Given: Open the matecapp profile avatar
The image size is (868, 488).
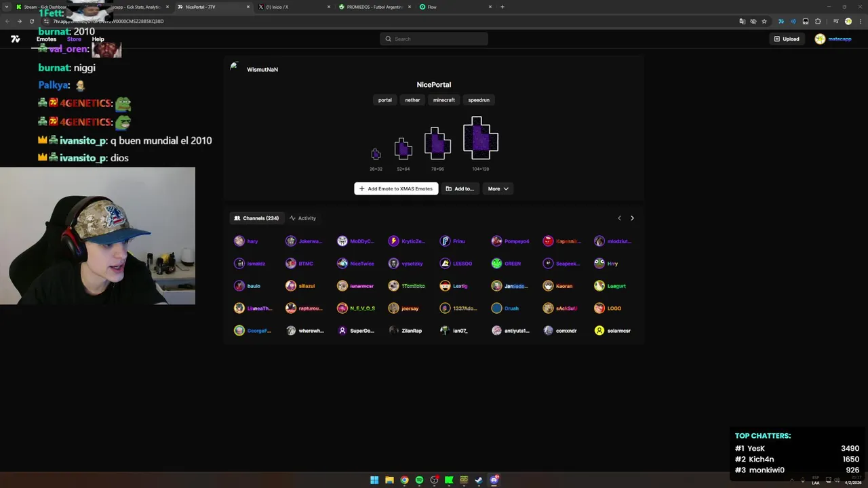Looking at the screenshot, I should (820, 39).
